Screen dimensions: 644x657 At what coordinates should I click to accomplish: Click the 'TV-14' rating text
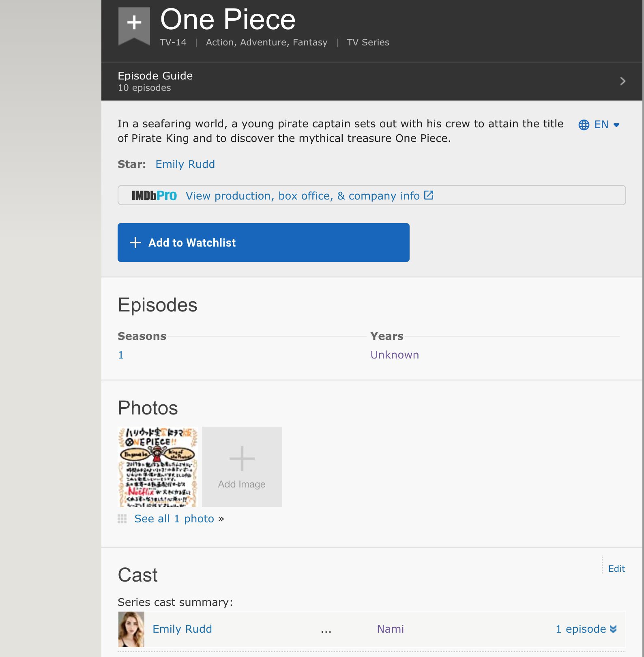(173, 42)
